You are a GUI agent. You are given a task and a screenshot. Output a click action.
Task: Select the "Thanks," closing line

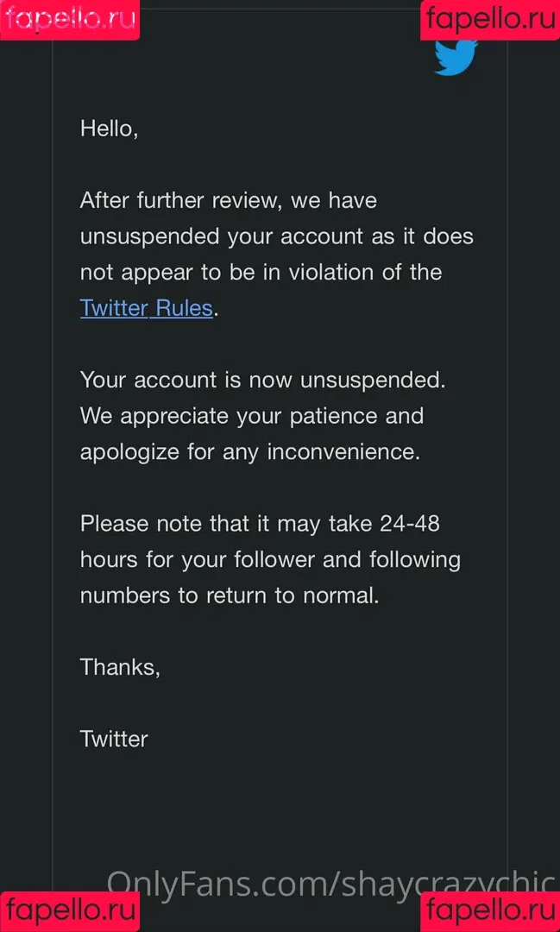click(x=120, y=667)
